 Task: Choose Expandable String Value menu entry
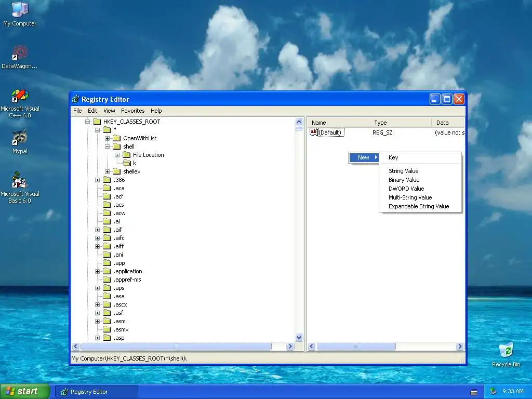[x=420, y=206]
